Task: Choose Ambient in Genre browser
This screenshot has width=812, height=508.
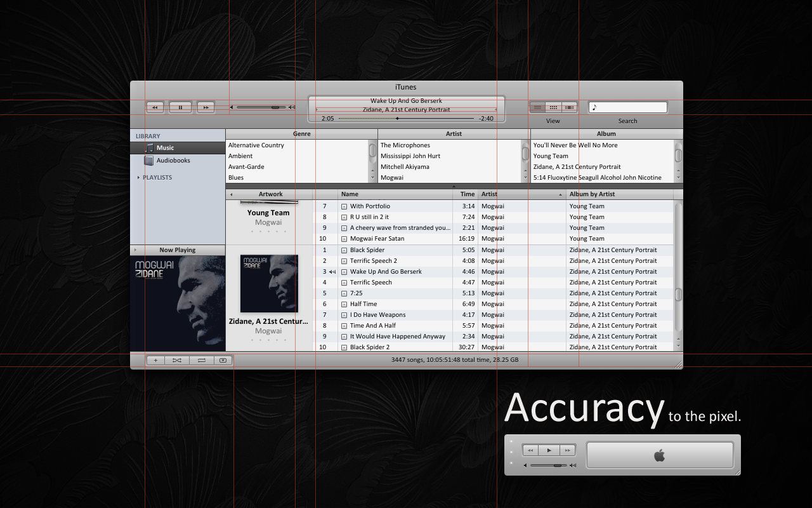Action: [x=297, y=156]
